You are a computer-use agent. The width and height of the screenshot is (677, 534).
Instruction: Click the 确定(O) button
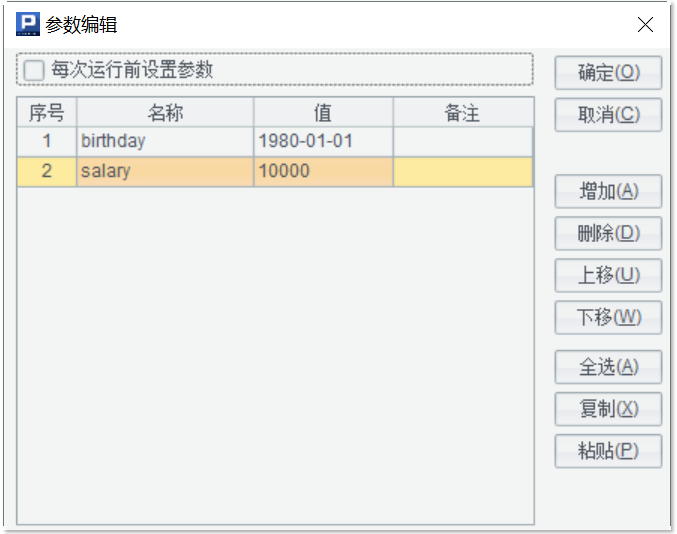pyautogui.click(x=608, y=73)
